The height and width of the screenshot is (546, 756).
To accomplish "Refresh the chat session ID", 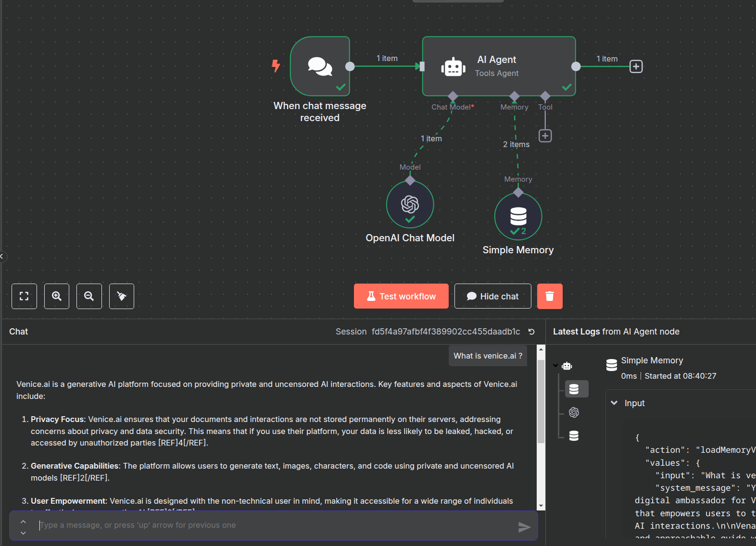I will (531, 332).
